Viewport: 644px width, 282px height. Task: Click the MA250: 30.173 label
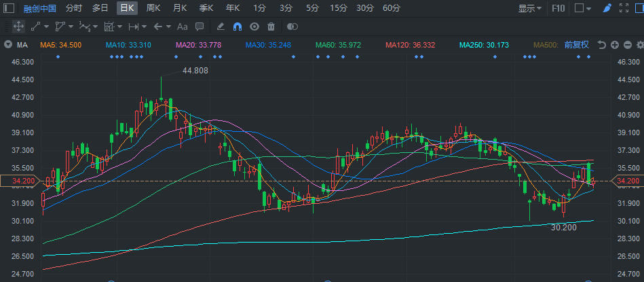(x=485, y=45)
